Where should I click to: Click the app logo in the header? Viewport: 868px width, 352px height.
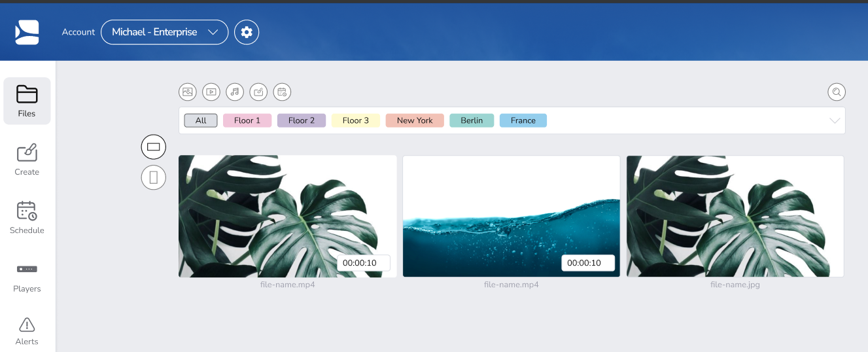pyautogui.click(x=27, y=32)
